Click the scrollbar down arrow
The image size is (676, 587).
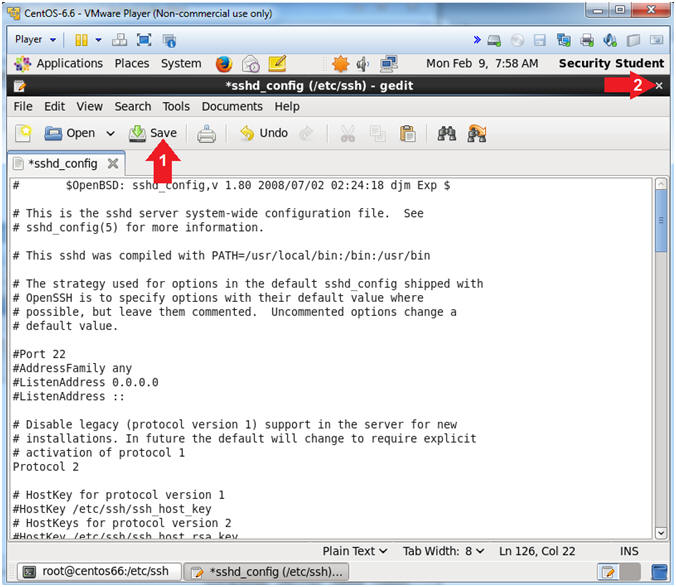click(x=660, y=533)
